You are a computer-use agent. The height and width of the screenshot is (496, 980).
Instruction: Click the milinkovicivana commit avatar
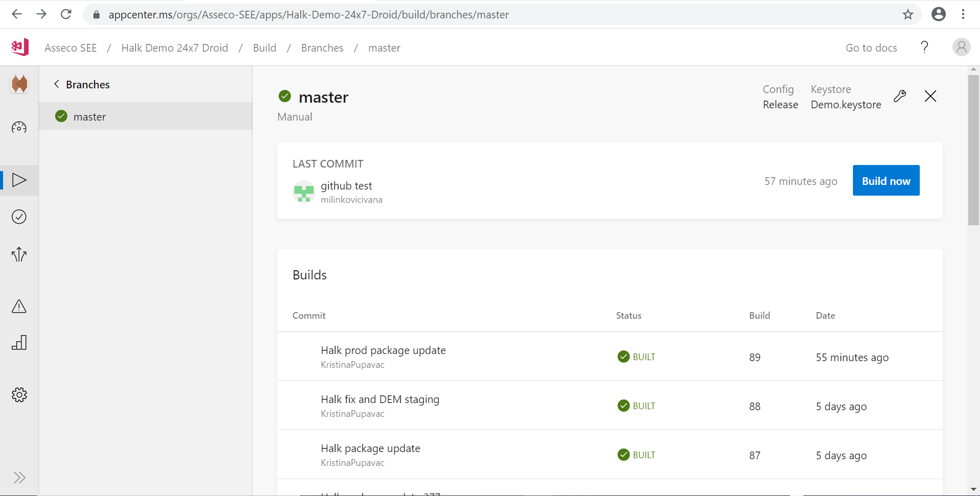click(304, 192)
